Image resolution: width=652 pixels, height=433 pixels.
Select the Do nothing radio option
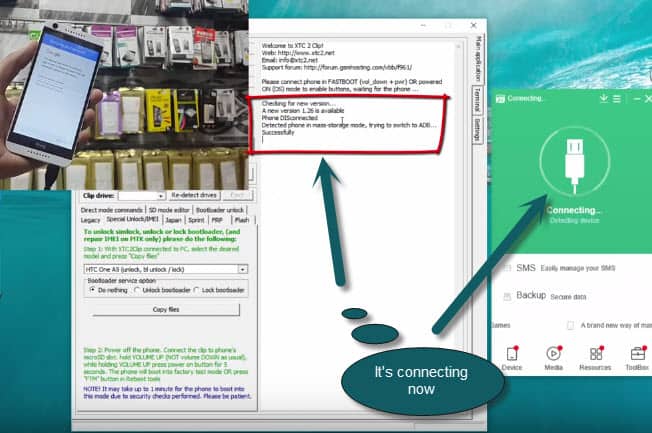pyautogui.click(x=92, y=289)
